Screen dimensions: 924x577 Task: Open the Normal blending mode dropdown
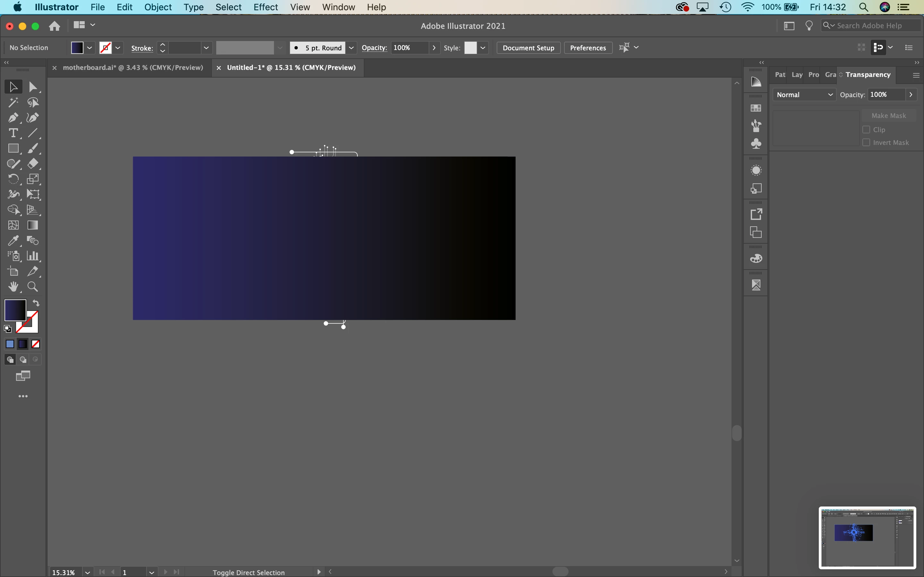(x=804, y=95)
